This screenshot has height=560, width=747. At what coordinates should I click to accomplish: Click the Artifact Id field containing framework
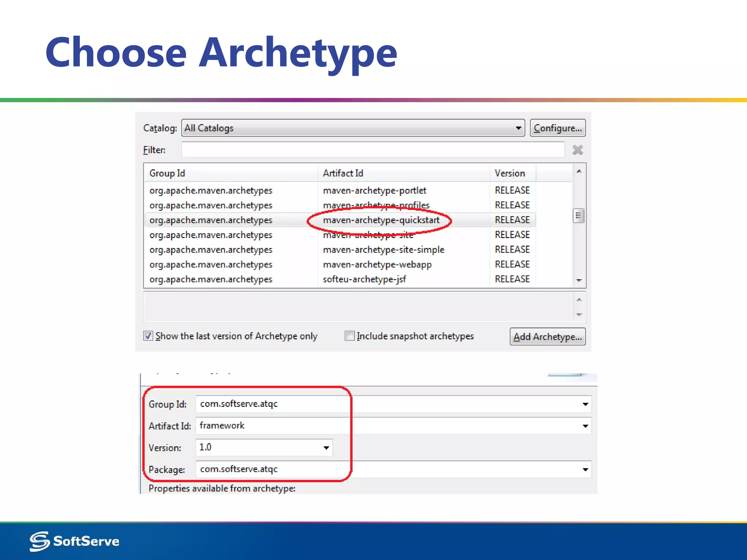click(393, 425)
